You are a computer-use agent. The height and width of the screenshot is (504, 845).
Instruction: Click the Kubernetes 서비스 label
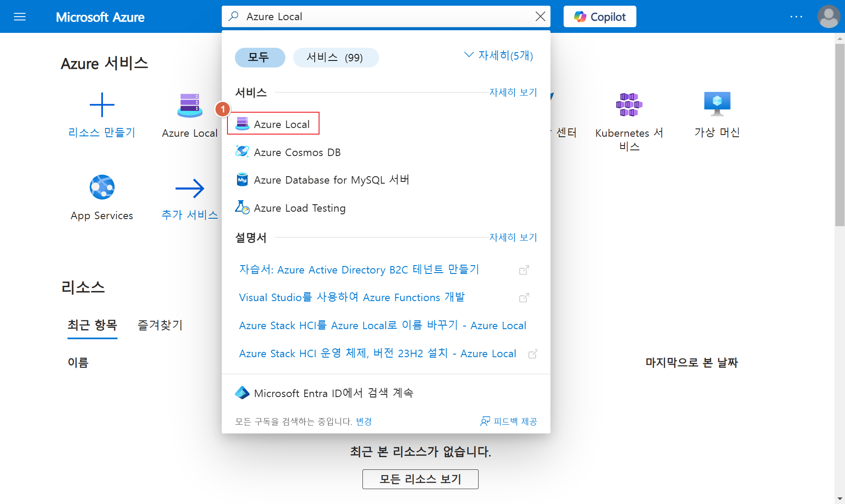629,139
